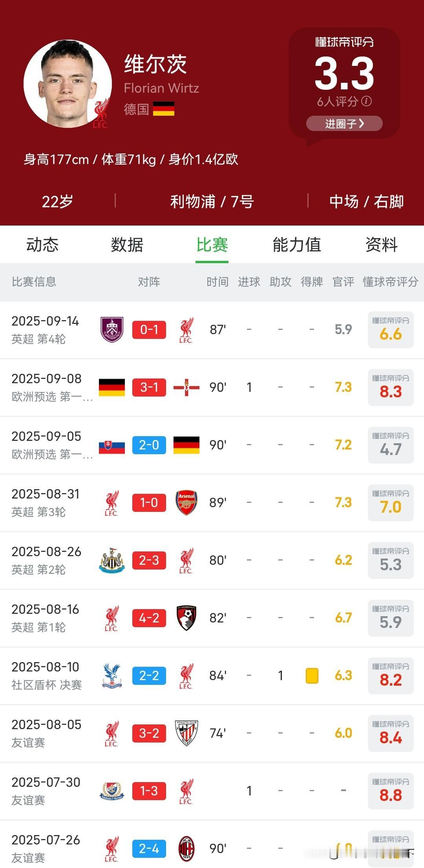Tap the Northern Ireland flag icon
The width and height of the screenshot is (424, 868).
[186, 387]
